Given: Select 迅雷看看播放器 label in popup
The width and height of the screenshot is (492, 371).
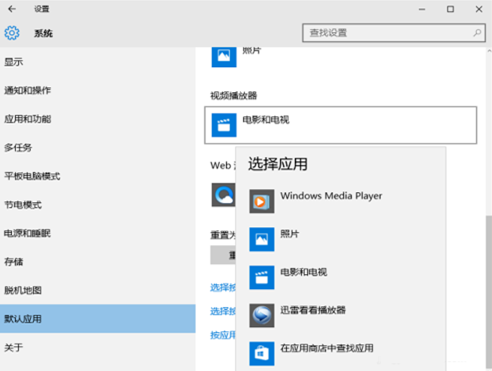Looking at the screenshot, I should click(x=313, y=310).
